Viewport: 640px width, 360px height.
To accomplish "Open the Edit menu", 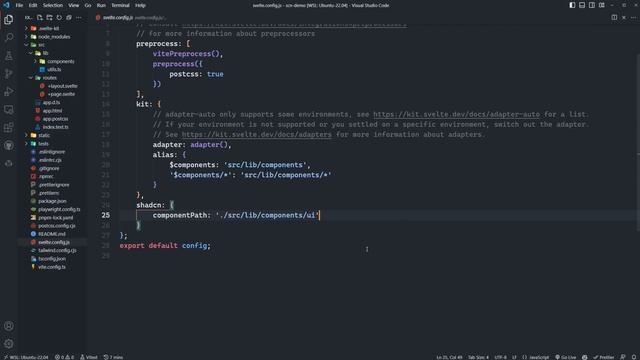I will tap(33, 5).
